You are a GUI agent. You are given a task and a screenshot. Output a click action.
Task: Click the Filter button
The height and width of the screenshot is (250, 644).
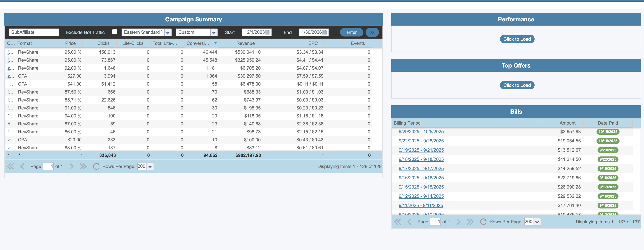351,32
